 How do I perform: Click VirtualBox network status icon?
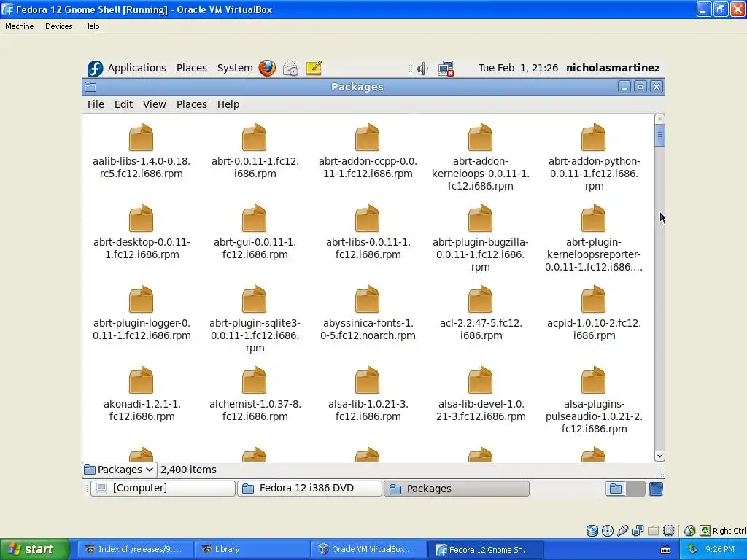(x=638, y=531)
